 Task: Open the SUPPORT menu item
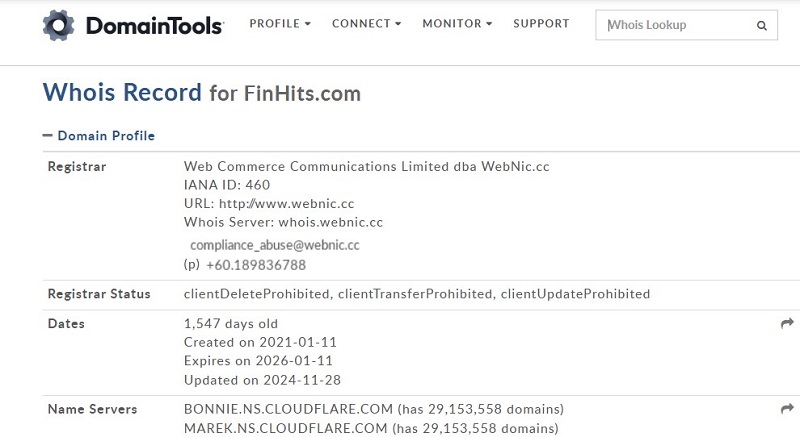click(541, 23)
